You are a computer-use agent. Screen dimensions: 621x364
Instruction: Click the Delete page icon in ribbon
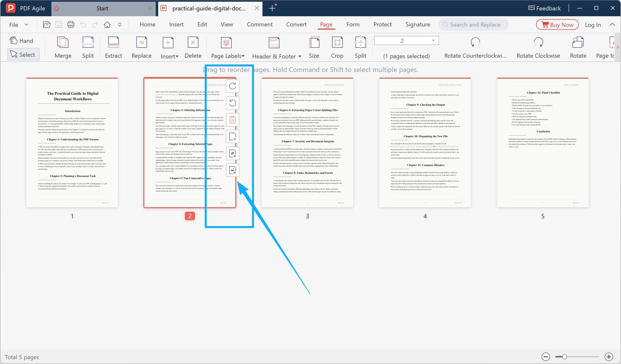point(193,42)
